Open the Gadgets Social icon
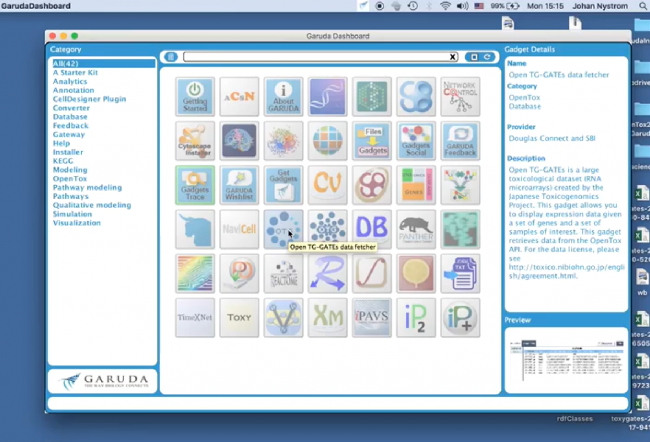The image size is (650, 442). pyautogui.click(x=415, y=140)
